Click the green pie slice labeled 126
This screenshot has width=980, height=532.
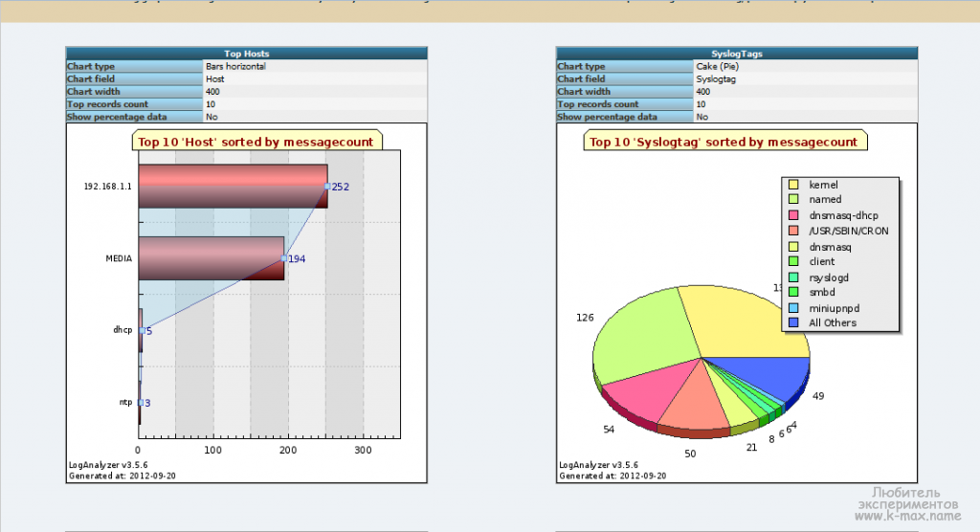pyautogui.click(x=641, y=335)
